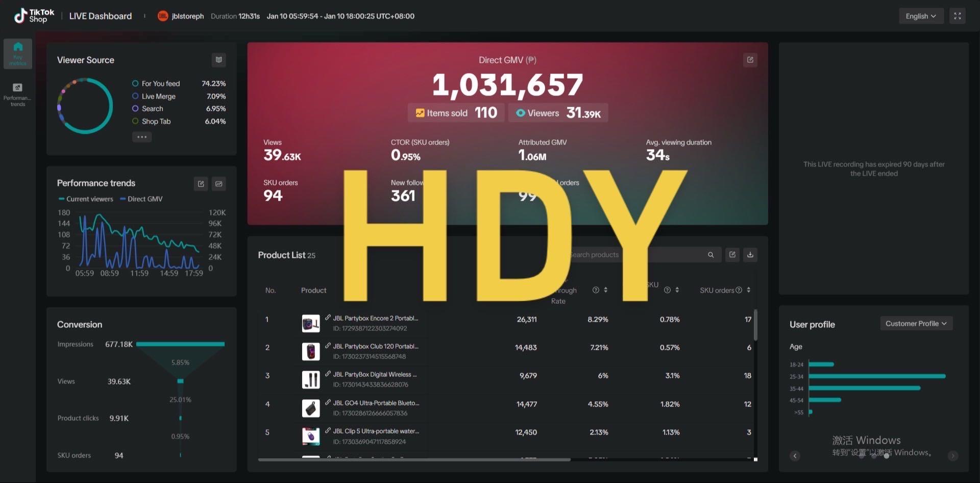The width and height of the screenshot is (980, 483).
Task: Click the 35-44 age bar
Action: pyautogui.click(x=865, y=388)
